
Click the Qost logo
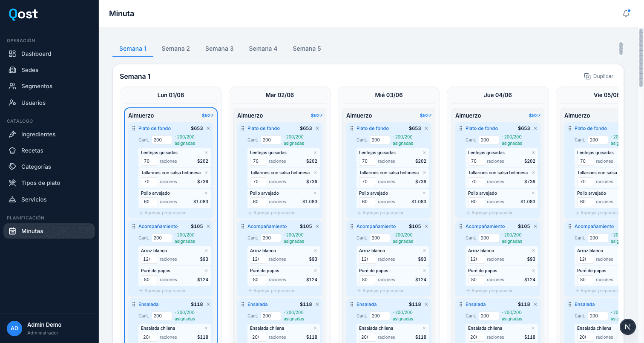coord(23,14)
